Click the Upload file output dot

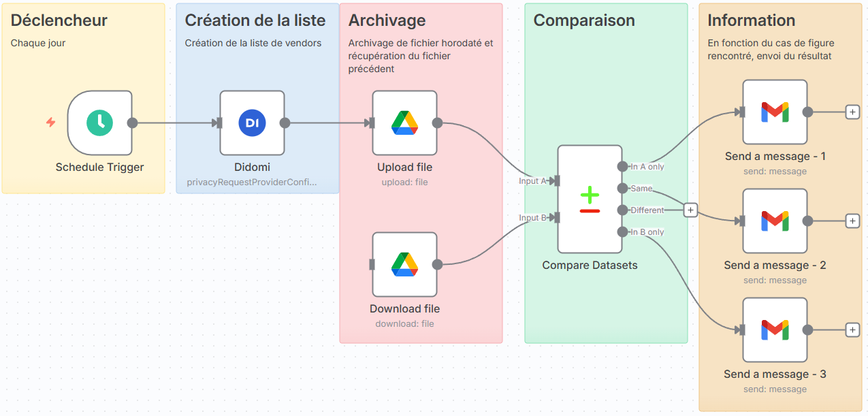437,123
